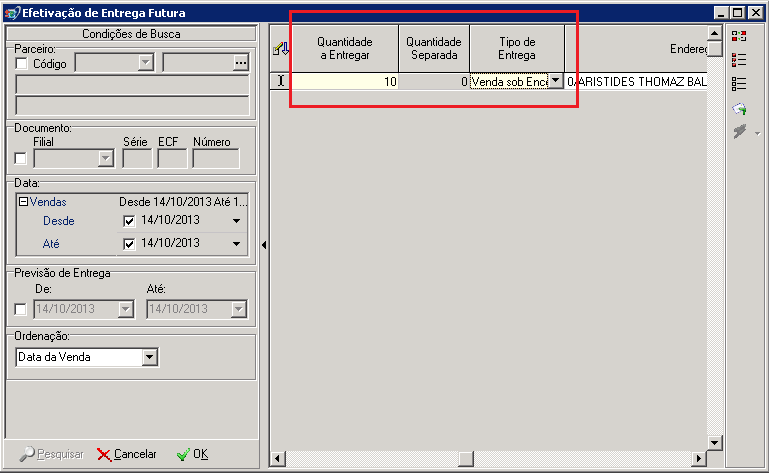Click the Parceiro code lookup input field
The height and width of the screenshot is (473, 769).
click(x=198, y=63)
